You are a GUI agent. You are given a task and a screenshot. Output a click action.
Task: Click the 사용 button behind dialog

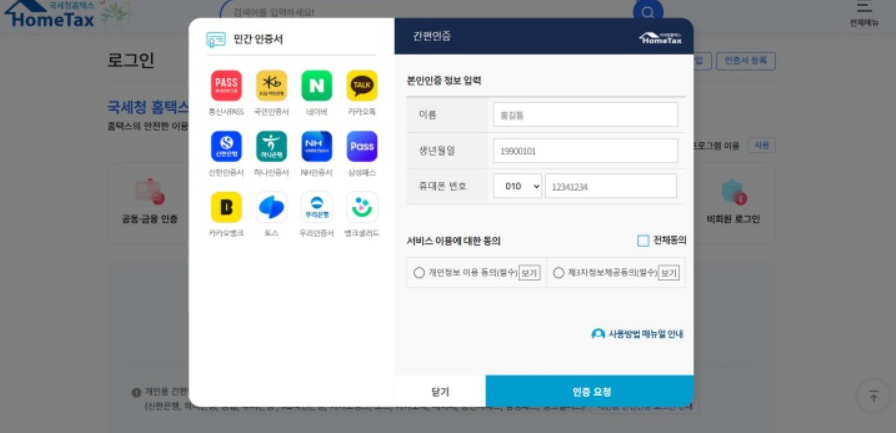click(762, 146)
